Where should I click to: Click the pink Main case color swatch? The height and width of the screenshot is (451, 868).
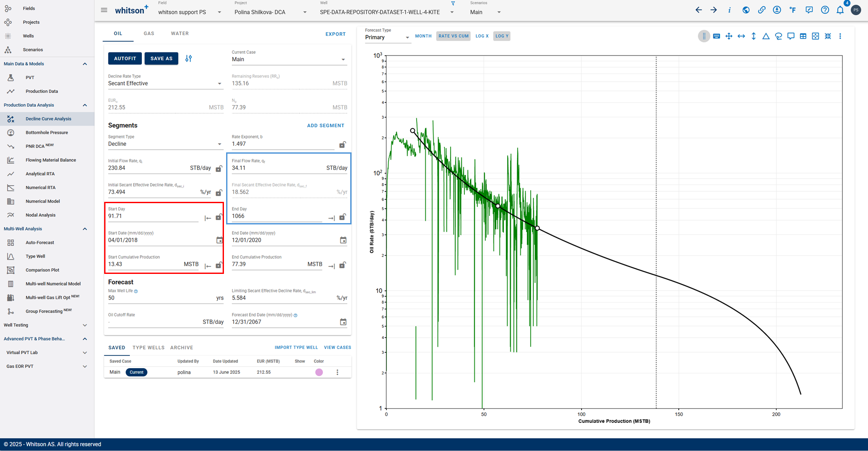pyautogui.click(x=319, y=372)
